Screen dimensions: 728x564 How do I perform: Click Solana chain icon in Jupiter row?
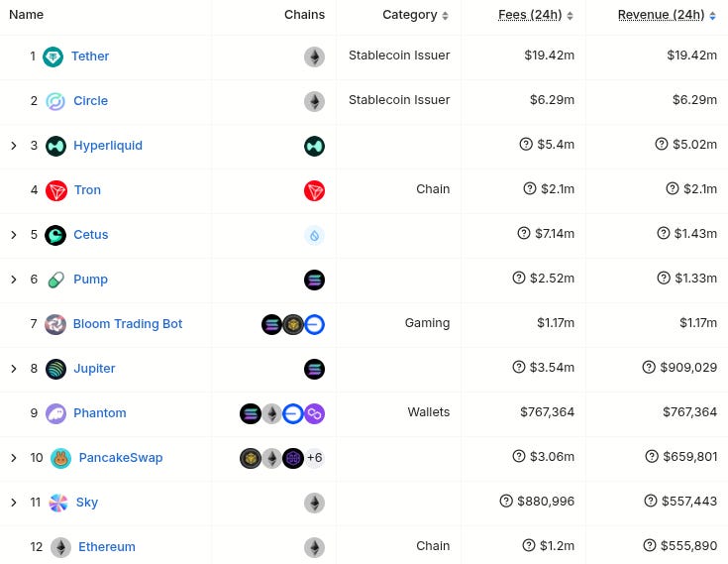coord(314,369)
